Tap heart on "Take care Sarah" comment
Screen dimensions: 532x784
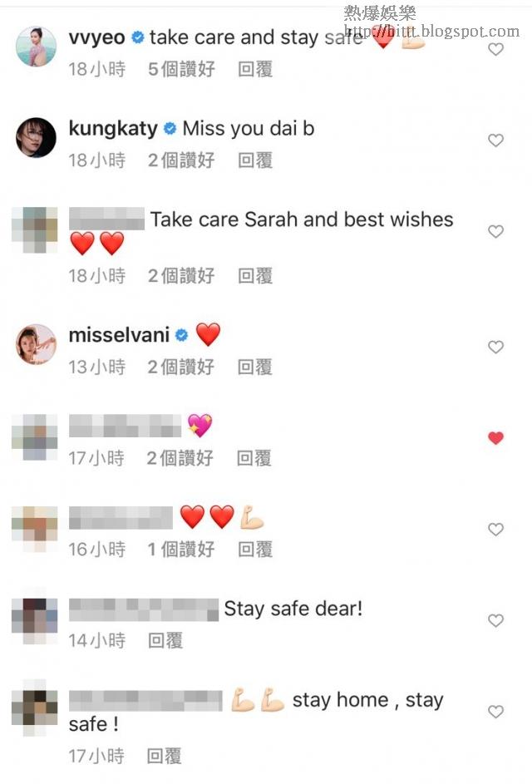coord(495,231)
